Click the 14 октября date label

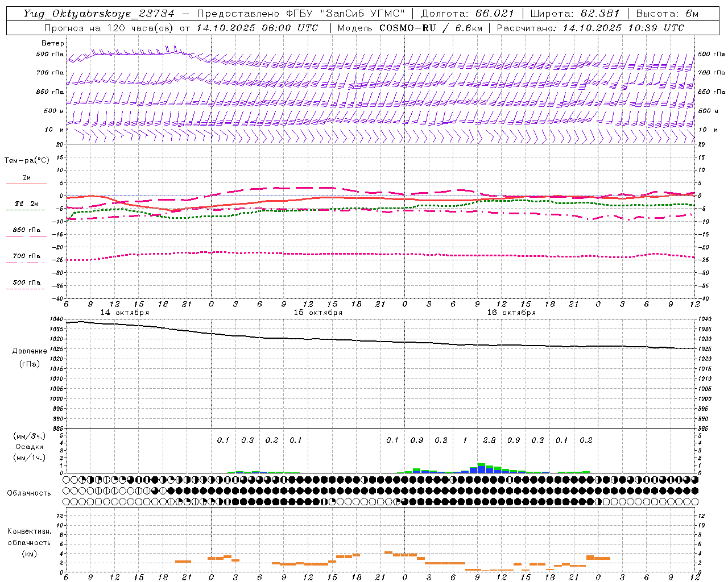click(125, 313)
